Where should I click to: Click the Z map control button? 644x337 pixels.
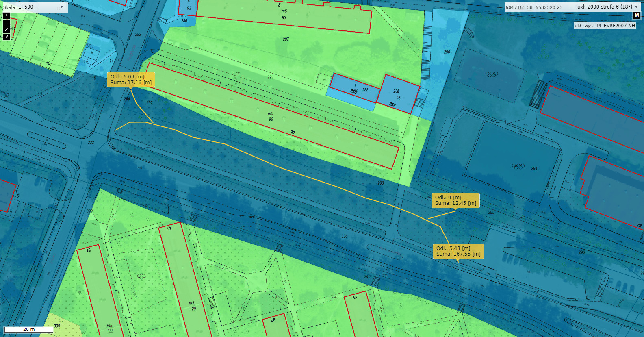coord(7,30)
